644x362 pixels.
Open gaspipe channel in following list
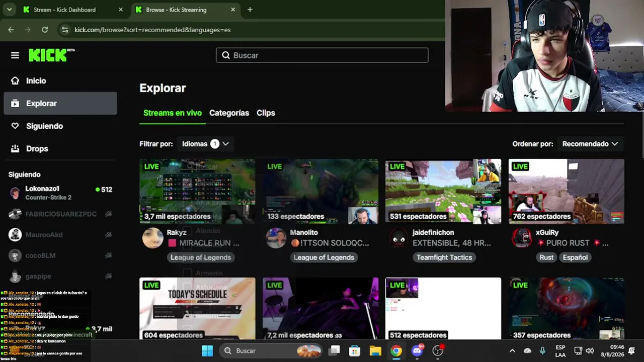(x=60, y=276)
